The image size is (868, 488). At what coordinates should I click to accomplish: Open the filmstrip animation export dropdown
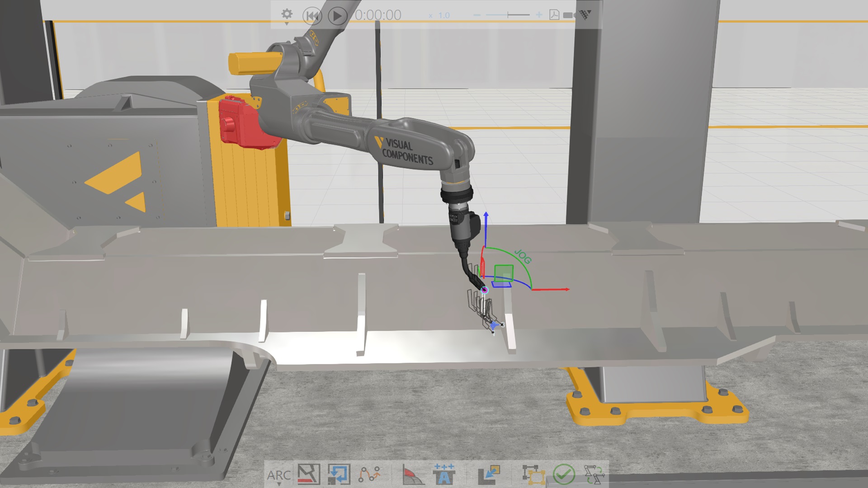point(585,15)
